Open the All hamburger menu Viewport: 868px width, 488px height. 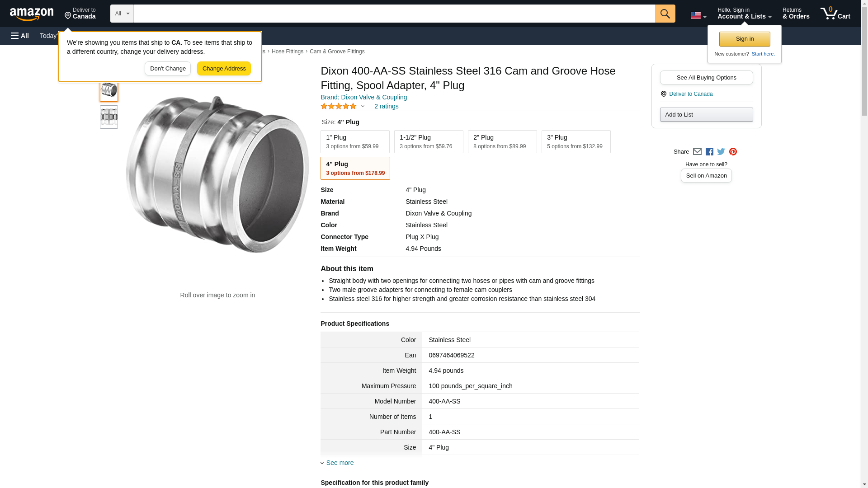pyautogui.click(x=20, y=36)
